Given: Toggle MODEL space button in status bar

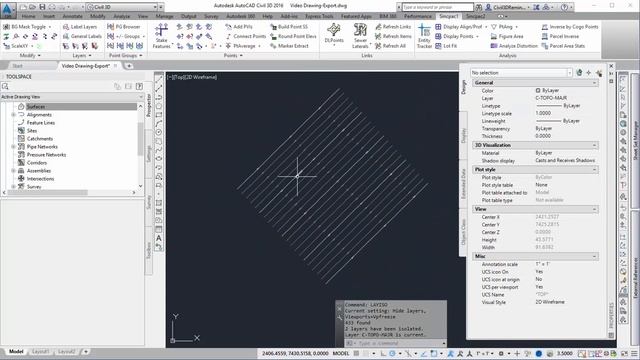Looking at the screenshot, I should [341, 353].
